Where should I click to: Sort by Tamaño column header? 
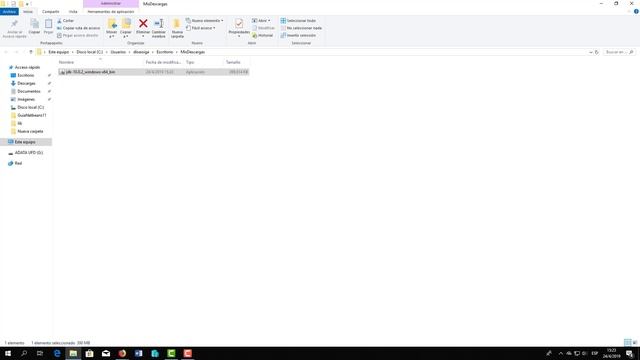tap(233, 62)
